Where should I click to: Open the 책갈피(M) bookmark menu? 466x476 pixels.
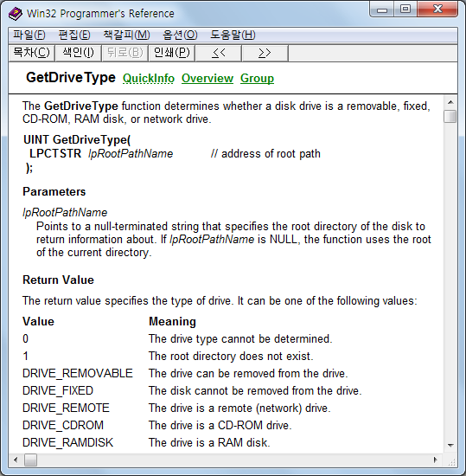tap(126, 35)
